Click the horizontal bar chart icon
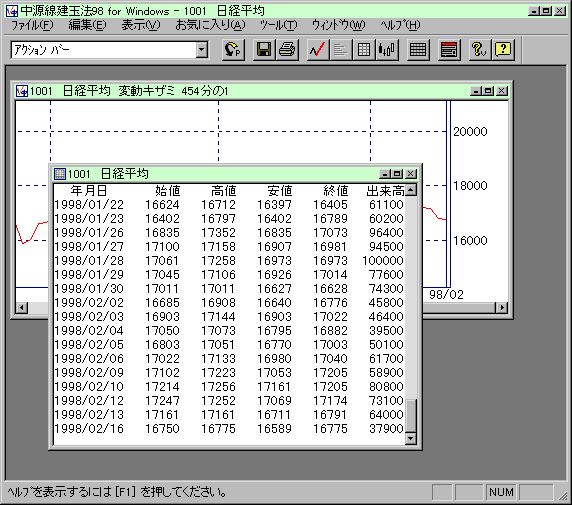The image size is (572, 505). click(340, 49)
